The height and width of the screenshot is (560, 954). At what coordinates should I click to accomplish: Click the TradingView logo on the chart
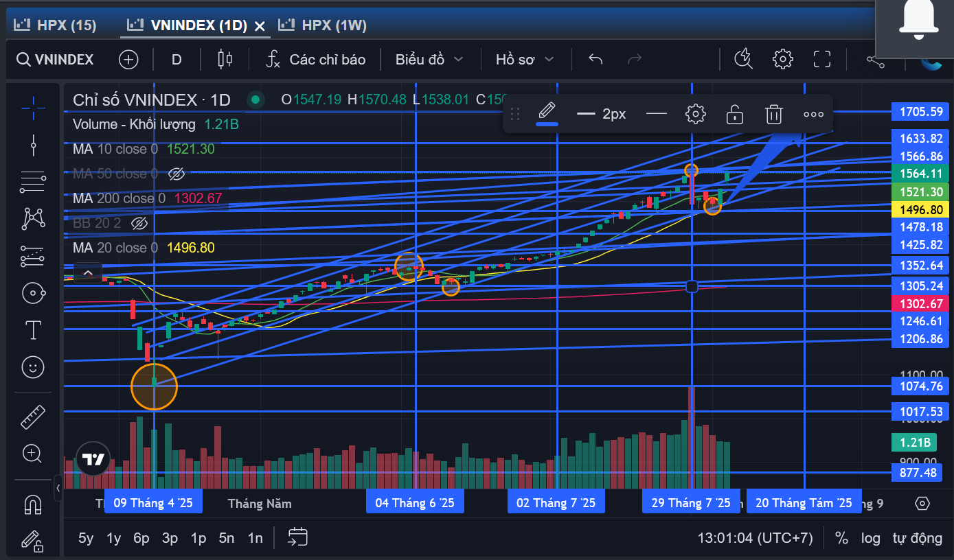click(93, 459)
